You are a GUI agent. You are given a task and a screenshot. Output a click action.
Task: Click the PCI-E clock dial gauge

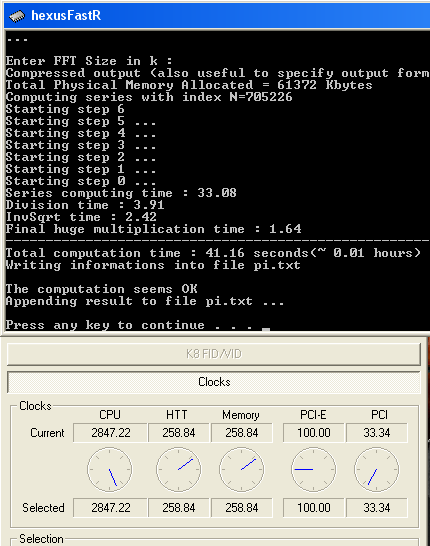coord(313,470)
